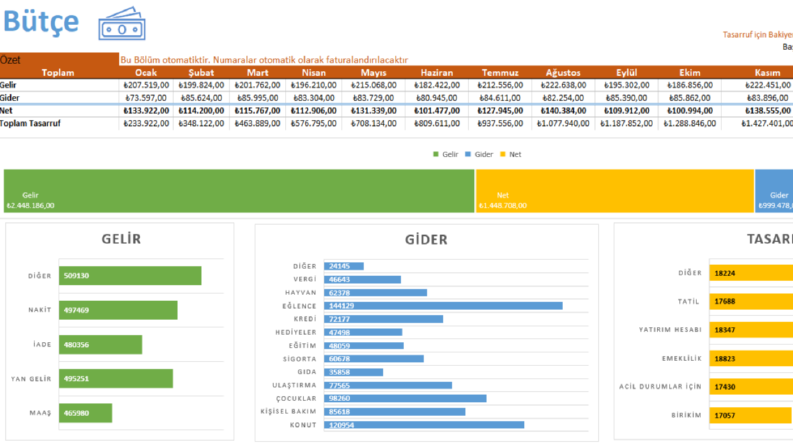
Task: Click the MAAŞ 465980 income bar
Action: pos(85,413)
